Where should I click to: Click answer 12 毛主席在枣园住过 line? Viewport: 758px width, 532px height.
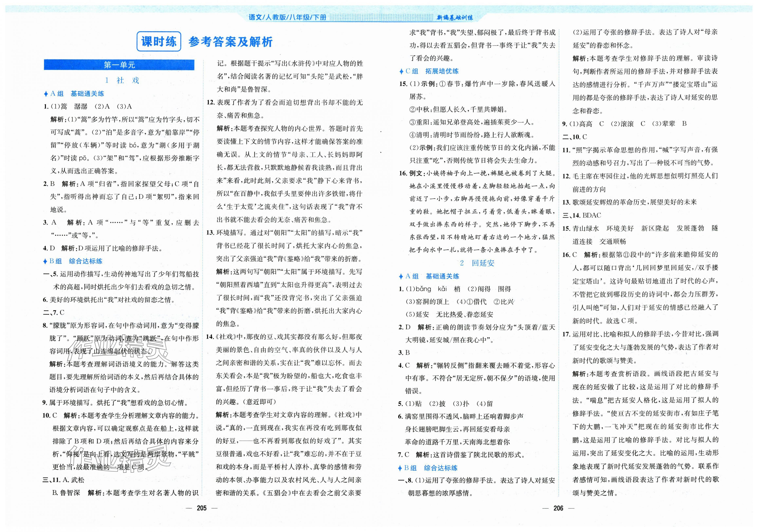640,176
